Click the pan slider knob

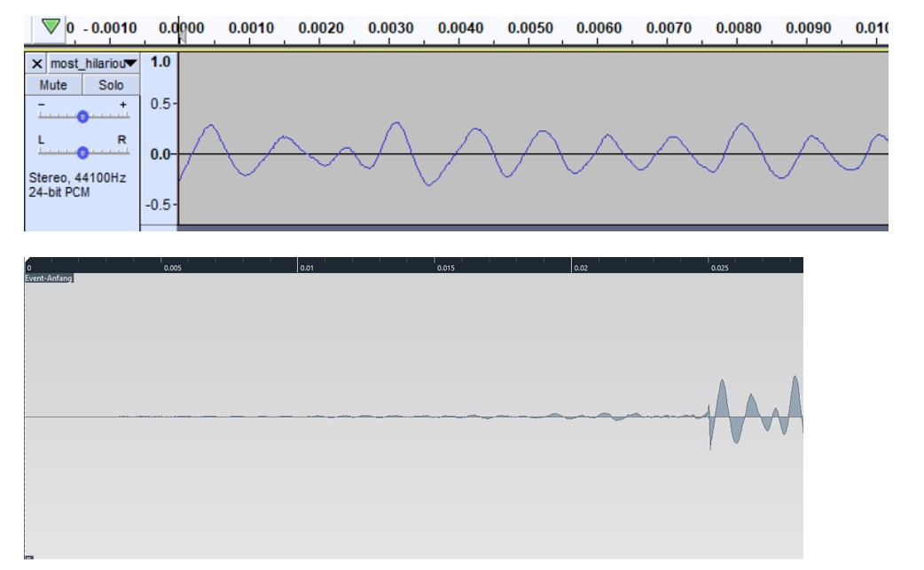tap(82, 152)
